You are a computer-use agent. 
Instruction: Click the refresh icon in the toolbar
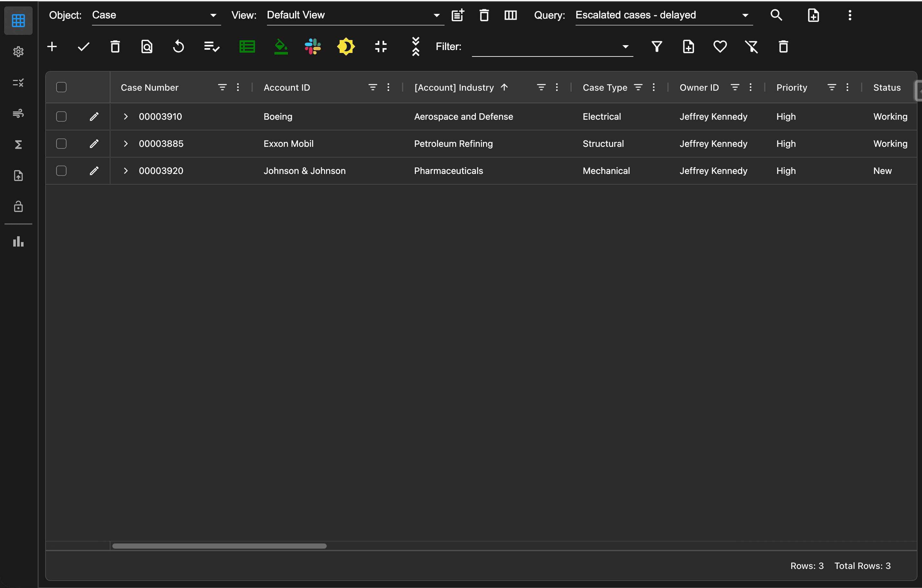(x=179, y=47)
